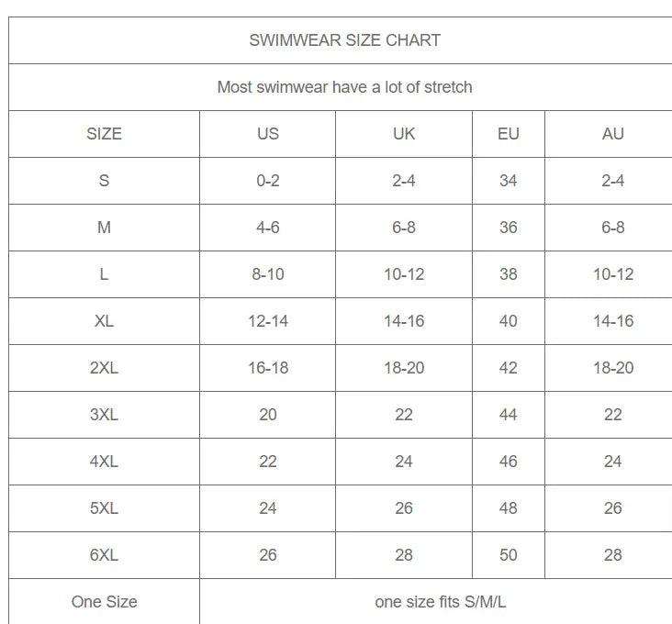Image resolution: width=672 pixels, height=624 pixels.
Task: Click the XL size row label
Action: click(104, 321)
